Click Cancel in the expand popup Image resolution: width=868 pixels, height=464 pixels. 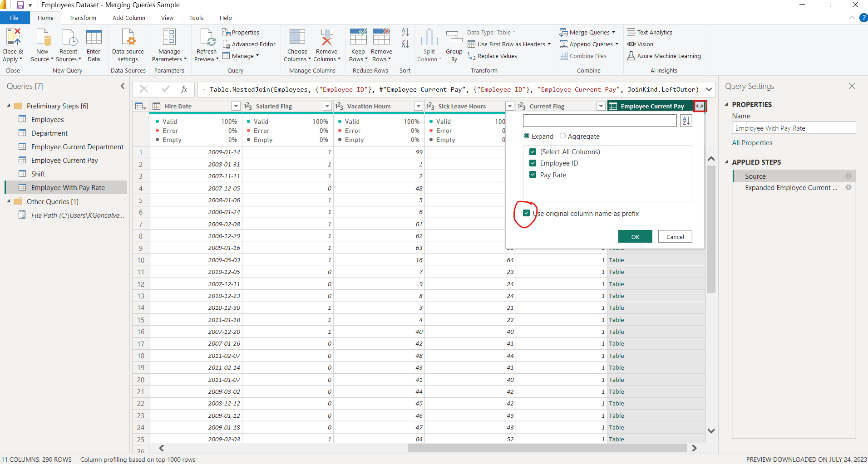point(675,236)
